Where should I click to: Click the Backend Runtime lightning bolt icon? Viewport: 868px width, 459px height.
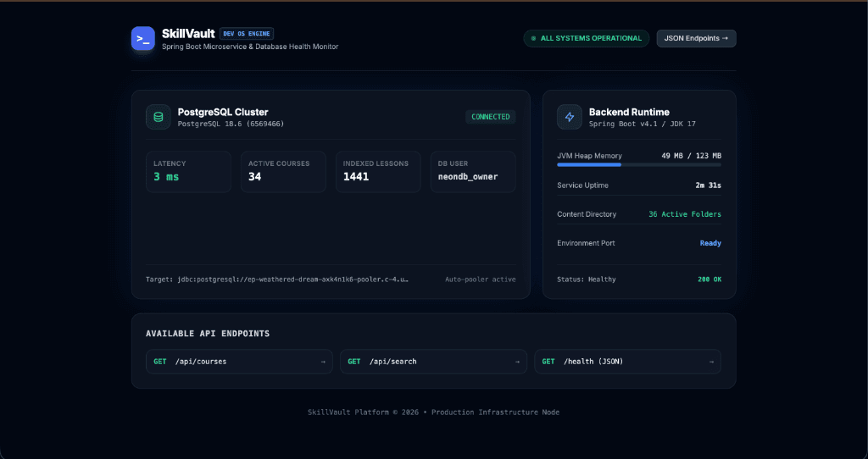click(570, 117)
